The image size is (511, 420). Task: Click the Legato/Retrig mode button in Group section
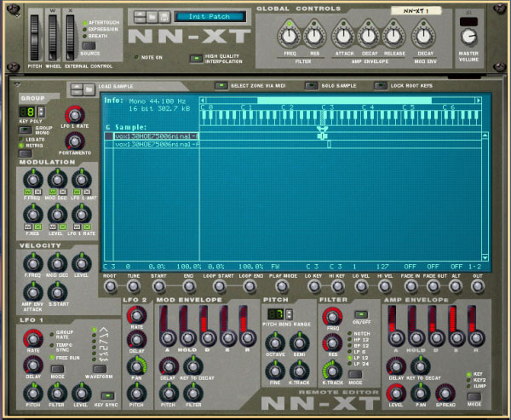(x=25, y=153)
